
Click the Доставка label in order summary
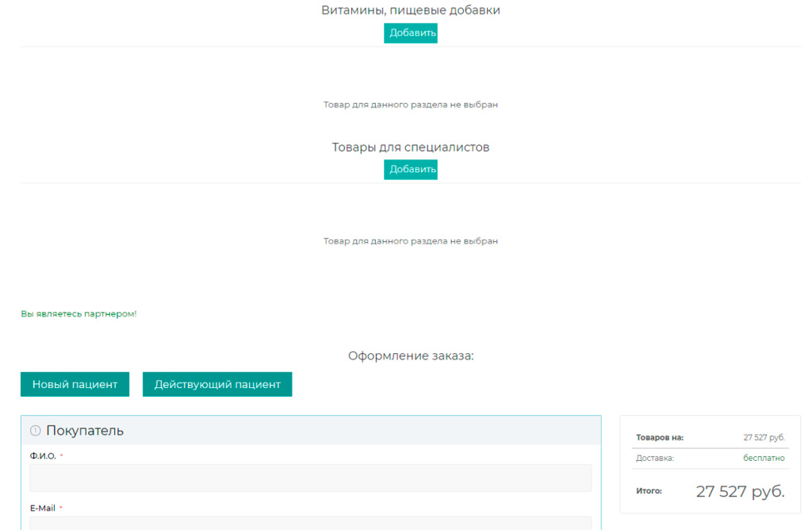pos(654,458)
